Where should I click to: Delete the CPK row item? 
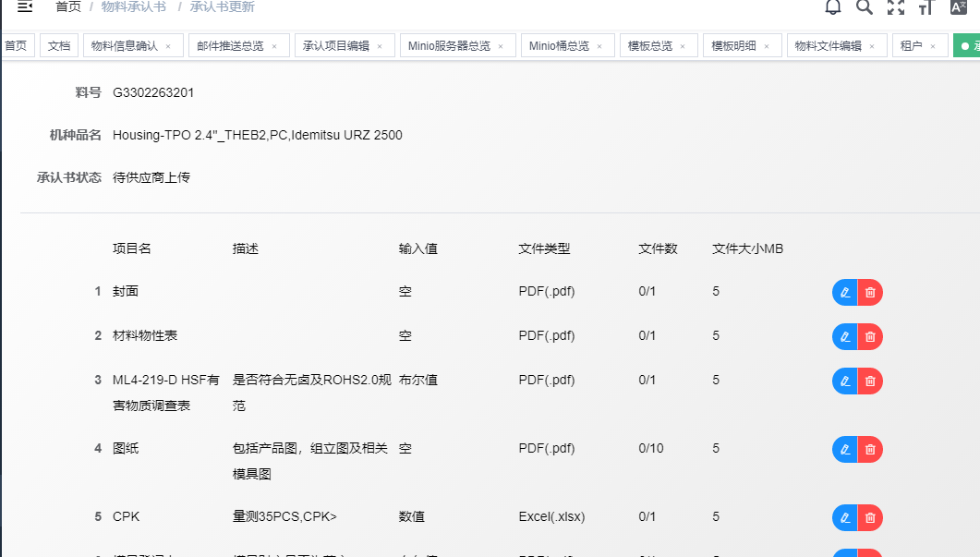click(870, 517)
